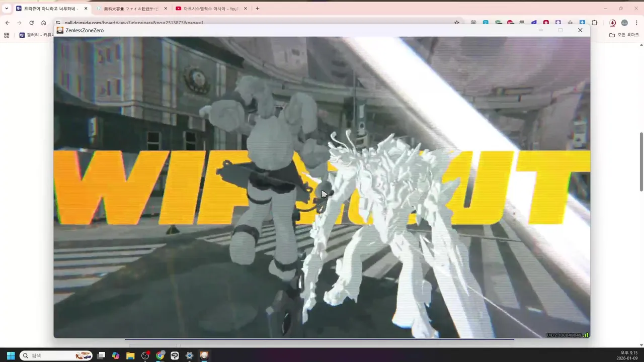Open Chrome's three-dot menu
This screenshot has width=644, height=362.
(636, 23)
